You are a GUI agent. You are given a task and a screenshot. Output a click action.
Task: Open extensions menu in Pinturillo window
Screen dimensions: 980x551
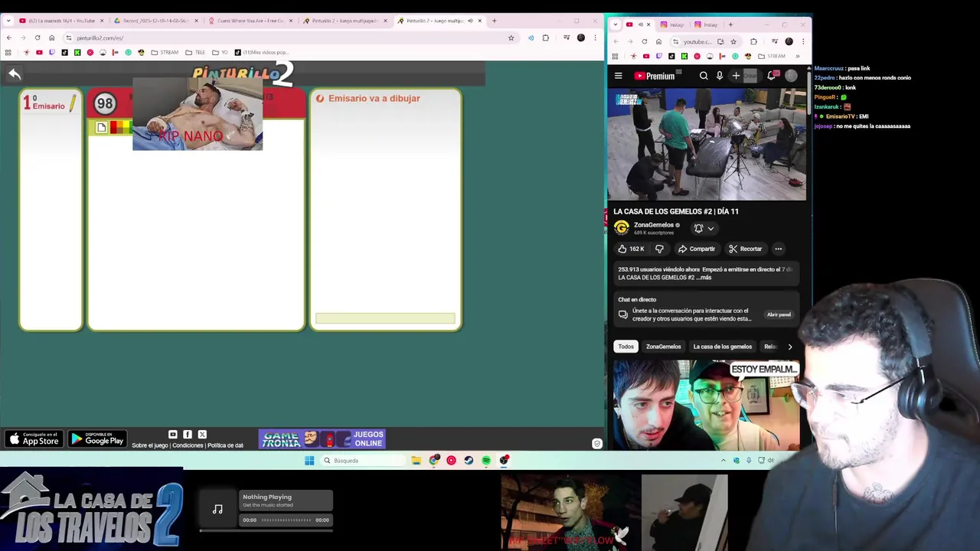[x=545, y=37]
